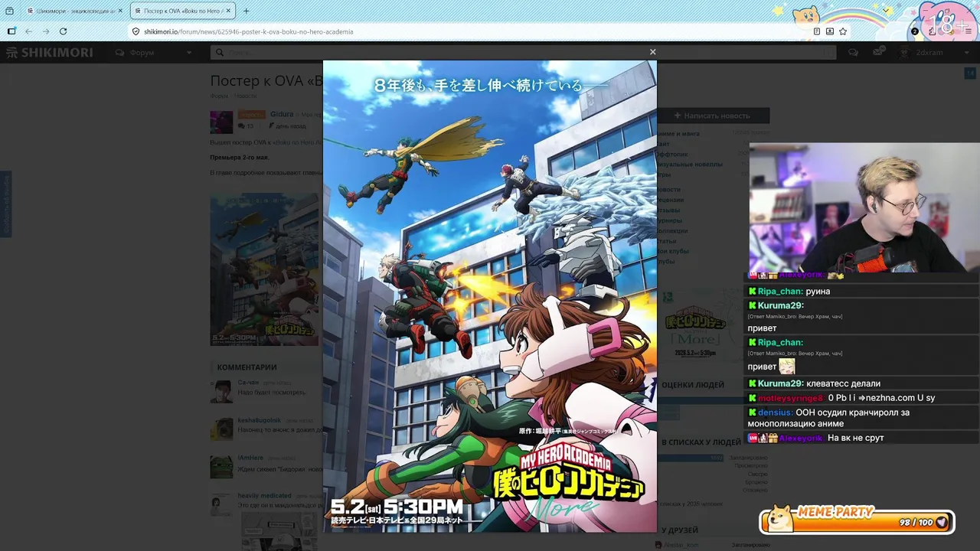
Task: Go forward with the browser's forward arrow
Action: pyautogui.click(x=46, y=31)
